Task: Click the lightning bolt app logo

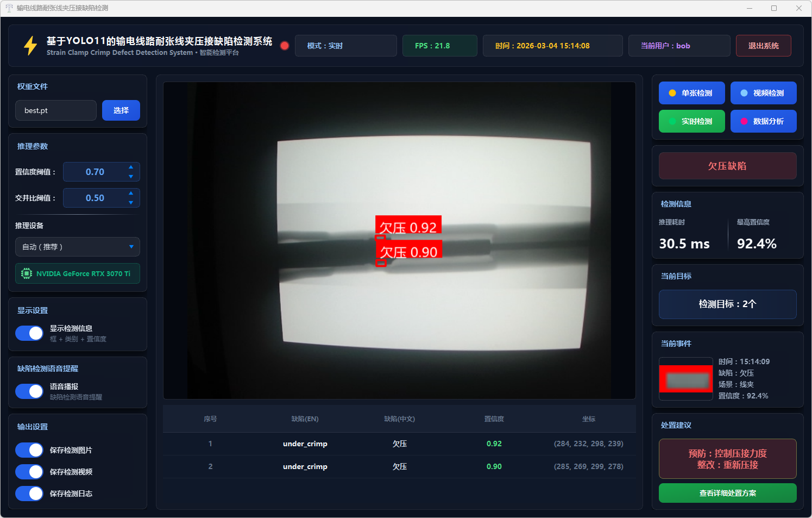Action: tap(30, 46)
